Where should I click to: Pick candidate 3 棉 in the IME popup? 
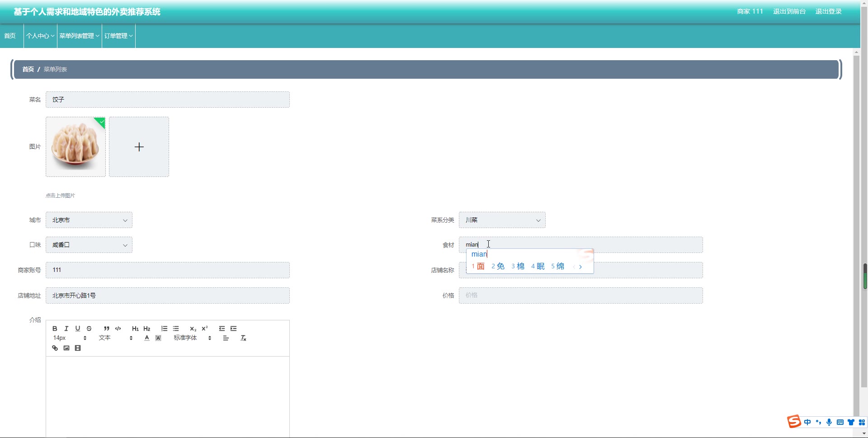pos(518,267)
